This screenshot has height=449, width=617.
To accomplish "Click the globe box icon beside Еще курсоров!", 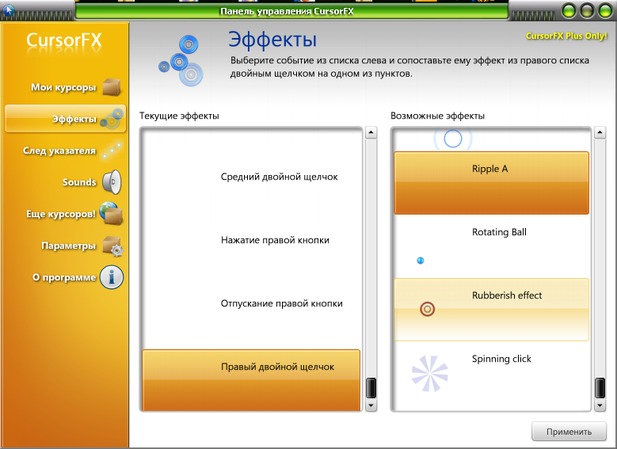I will (111, 213).
